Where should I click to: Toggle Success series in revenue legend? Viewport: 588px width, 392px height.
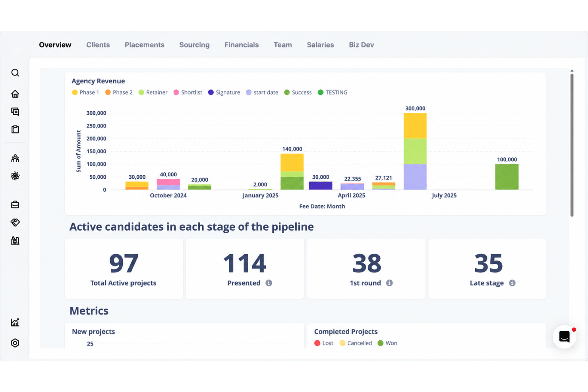(298, 92)
